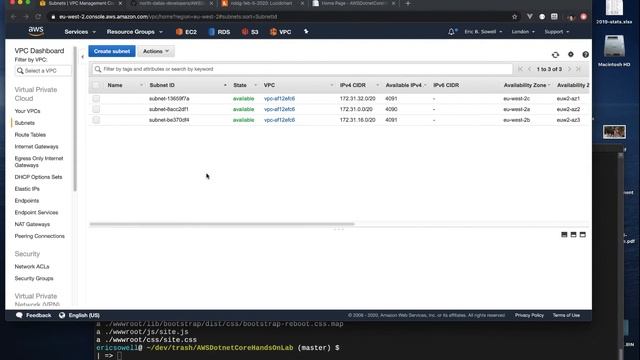Click the table's horizontal scrollbar
640x360 pixels.
pos(222,224)
